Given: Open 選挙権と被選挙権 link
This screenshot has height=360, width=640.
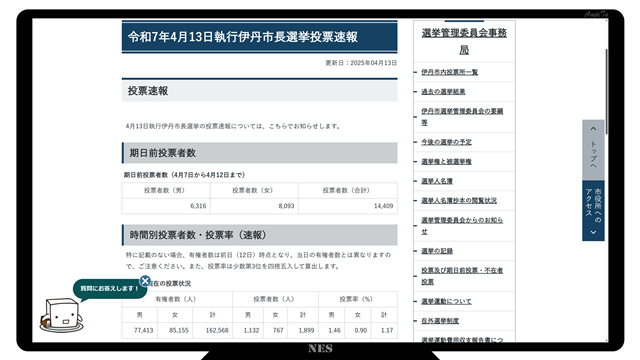Looking at the screenshot, I should (446, 162).
